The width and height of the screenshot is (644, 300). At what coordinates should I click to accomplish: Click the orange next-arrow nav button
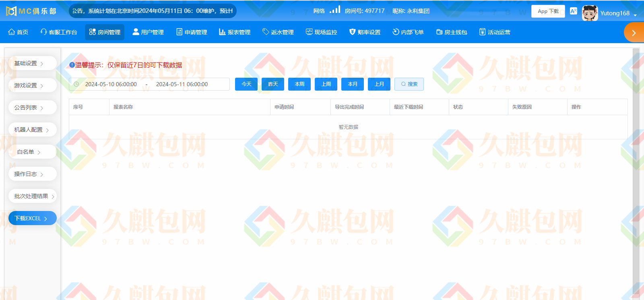pos(634,33)
